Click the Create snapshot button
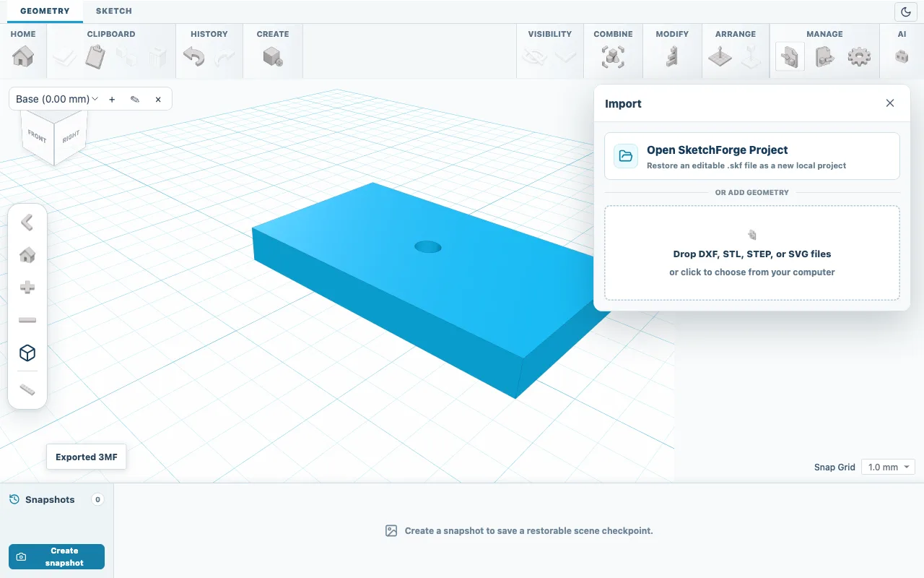This screenshot has width=924, height=578. click(x=56, y=556)
